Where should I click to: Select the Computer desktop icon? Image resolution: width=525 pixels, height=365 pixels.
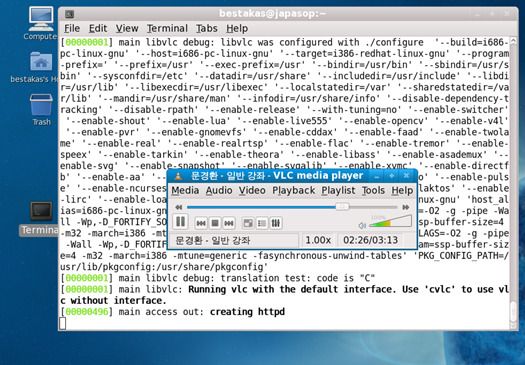click(41, 23)
